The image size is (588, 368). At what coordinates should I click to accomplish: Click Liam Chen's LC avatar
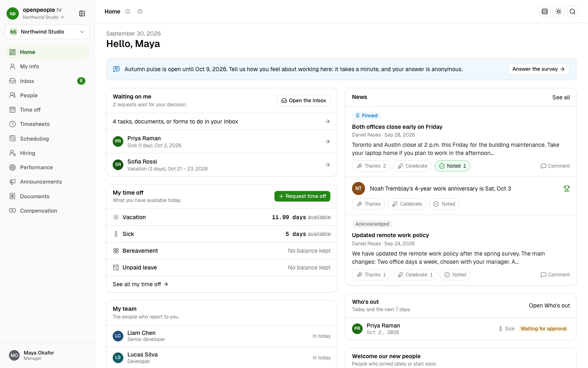118,336
